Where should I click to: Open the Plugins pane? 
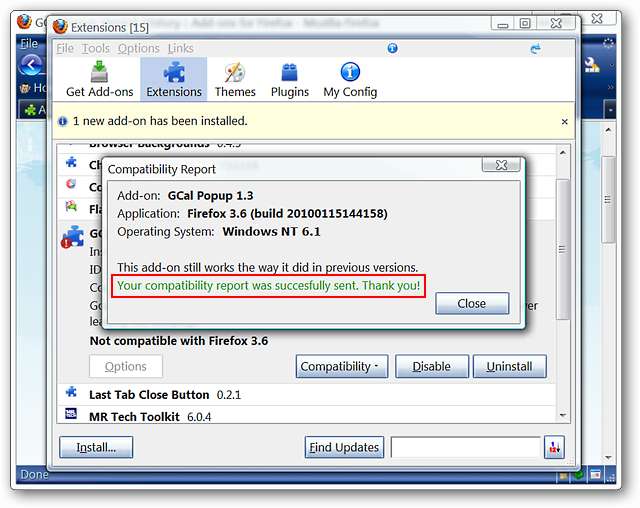tap(290, 80)
